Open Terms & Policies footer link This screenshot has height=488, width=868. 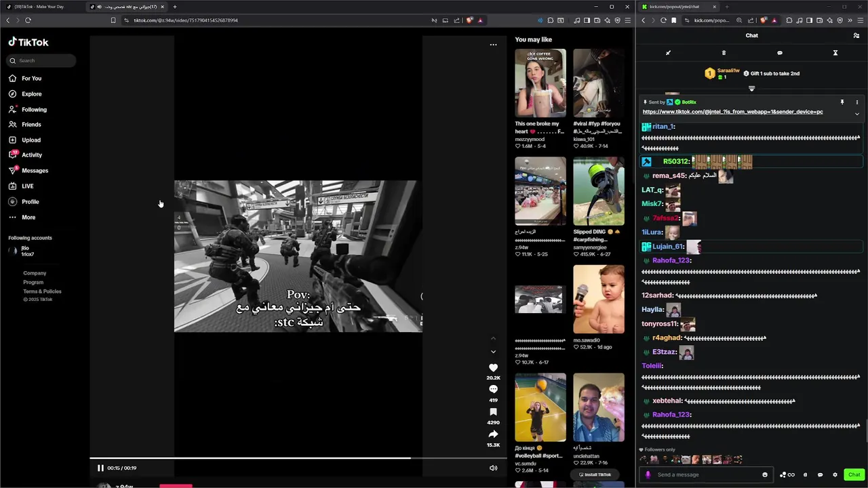point(42,291)
